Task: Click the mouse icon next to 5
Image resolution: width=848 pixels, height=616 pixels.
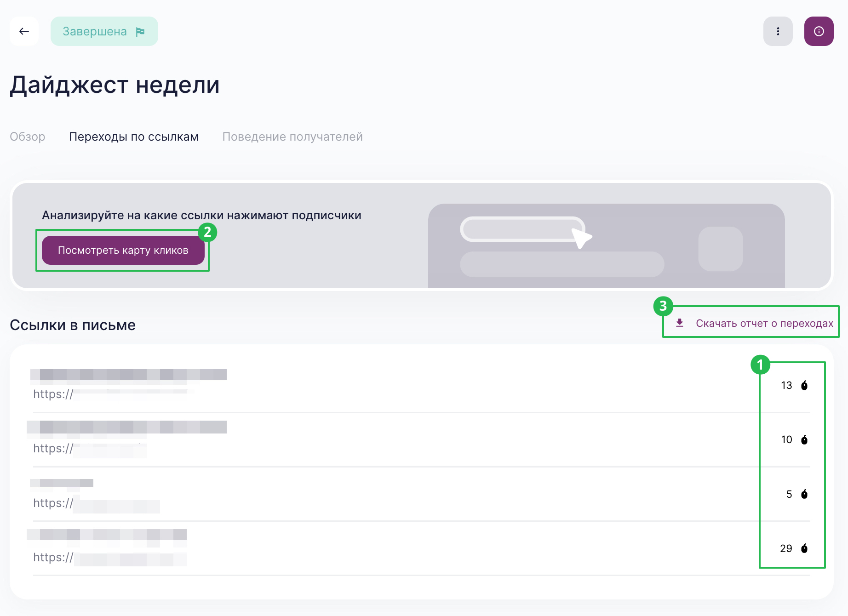Action: point(804,494)
